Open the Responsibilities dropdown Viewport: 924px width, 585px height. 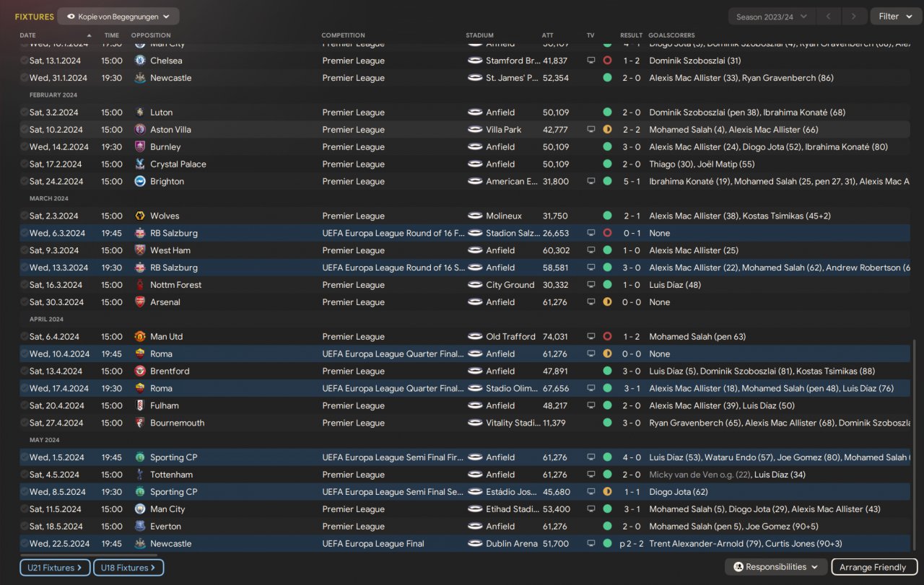point(776,567)
